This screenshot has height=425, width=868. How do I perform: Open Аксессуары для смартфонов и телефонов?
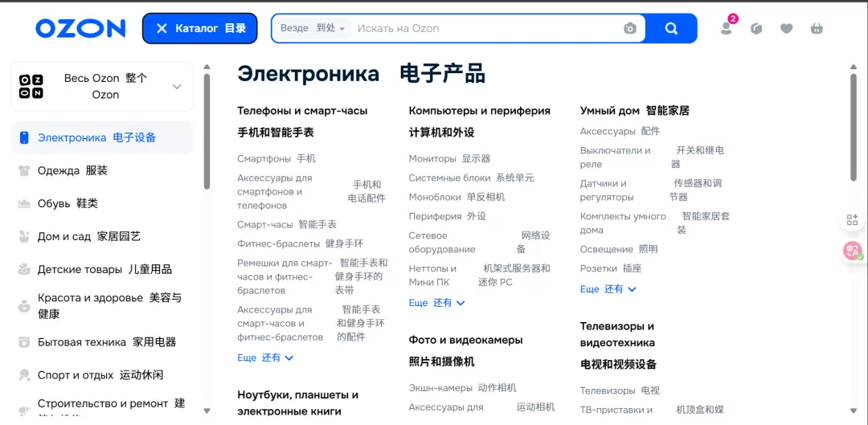click(x=275, y=191)
